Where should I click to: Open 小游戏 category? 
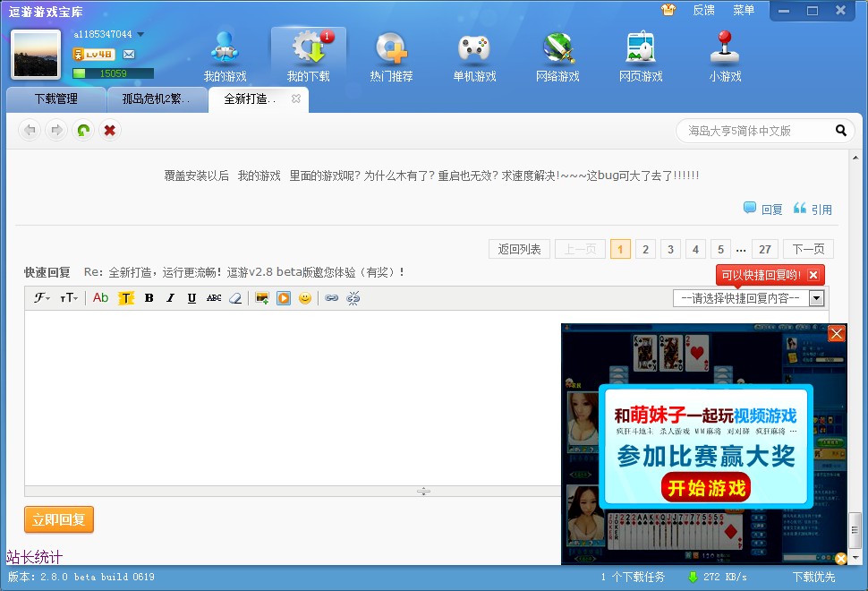pyautogui.click(x=725, y=57)
